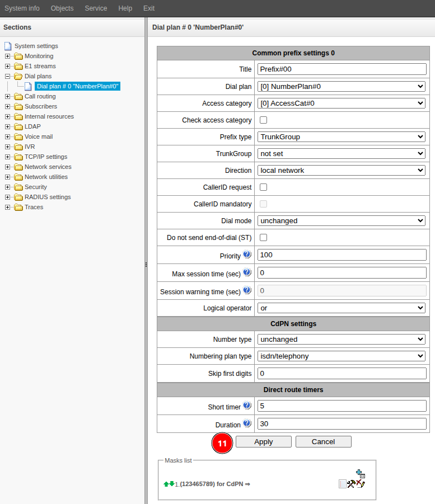
Task: Click the Call routing folder icon
Action: [18, 96]
